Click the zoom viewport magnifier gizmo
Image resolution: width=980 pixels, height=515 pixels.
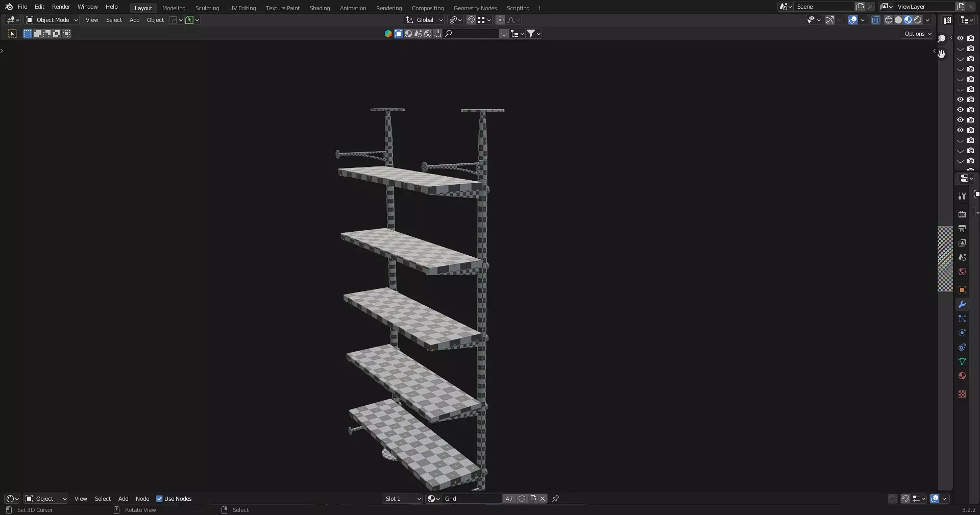[x=942, y=38]
